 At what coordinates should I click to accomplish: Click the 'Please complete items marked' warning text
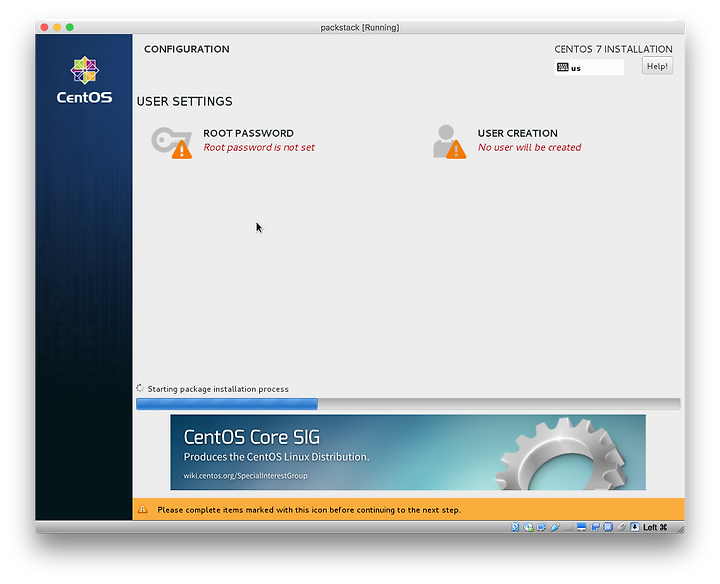[309, 510]
